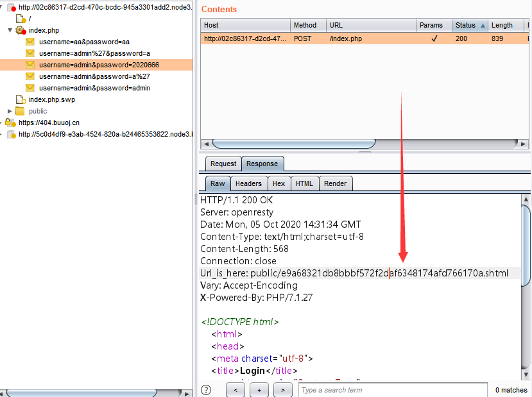The width and height of the screenshot is (532, 397).
Task: Select index.php.swp in the site tree
Action: [x=52, y=99]
